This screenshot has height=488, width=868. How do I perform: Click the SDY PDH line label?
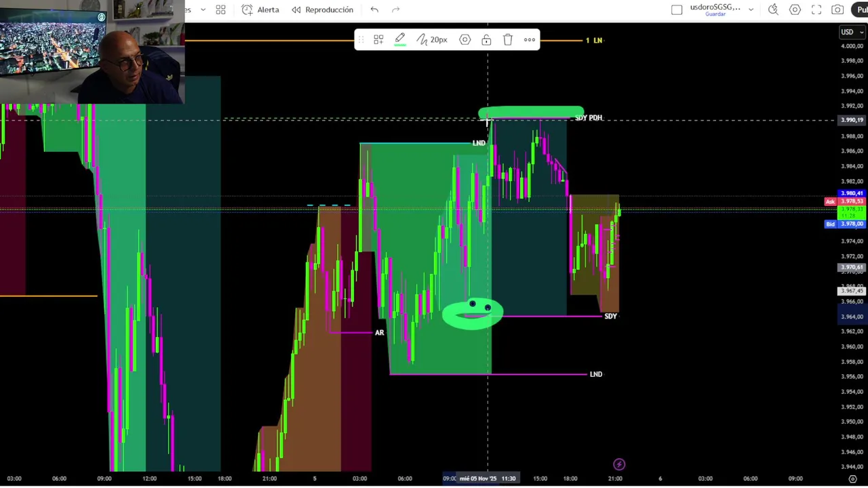589,118
